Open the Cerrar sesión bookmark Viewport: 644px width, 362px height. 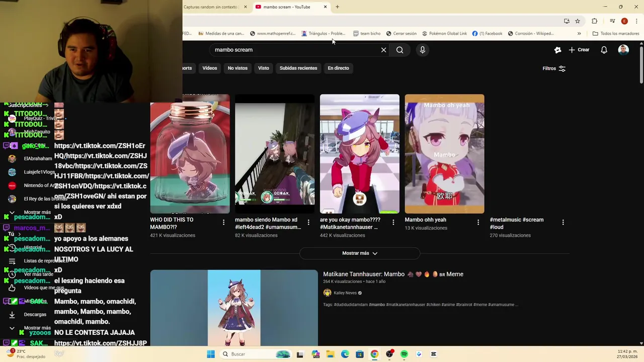click(401, 34)
